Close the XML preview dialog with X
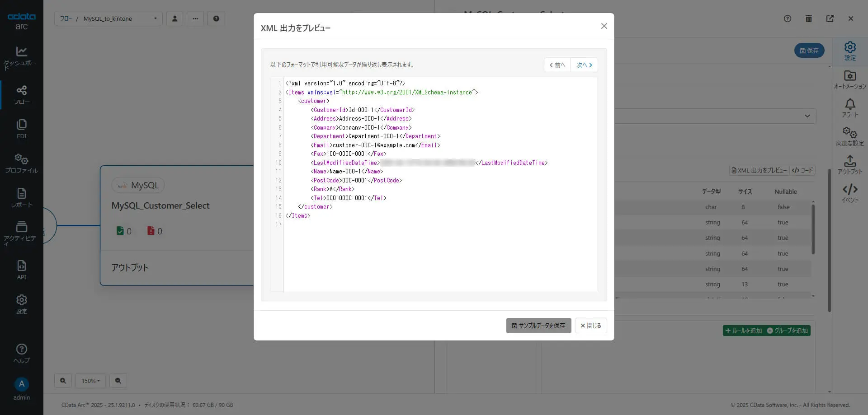This screenshot has height=415, width=868. [x=604, y=26]
